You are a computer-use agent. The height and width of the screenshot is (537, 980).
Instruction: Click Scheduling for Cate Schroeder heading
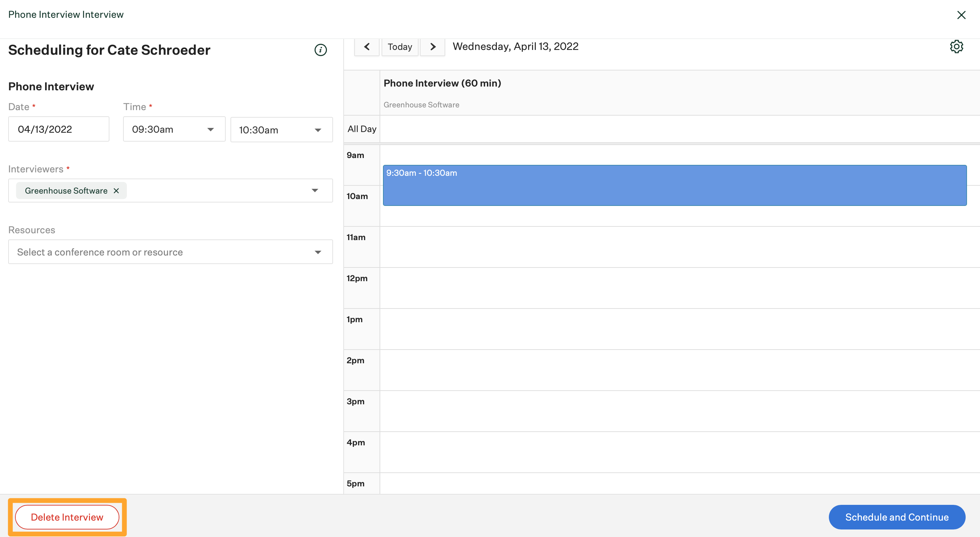[x=109, y=50]
